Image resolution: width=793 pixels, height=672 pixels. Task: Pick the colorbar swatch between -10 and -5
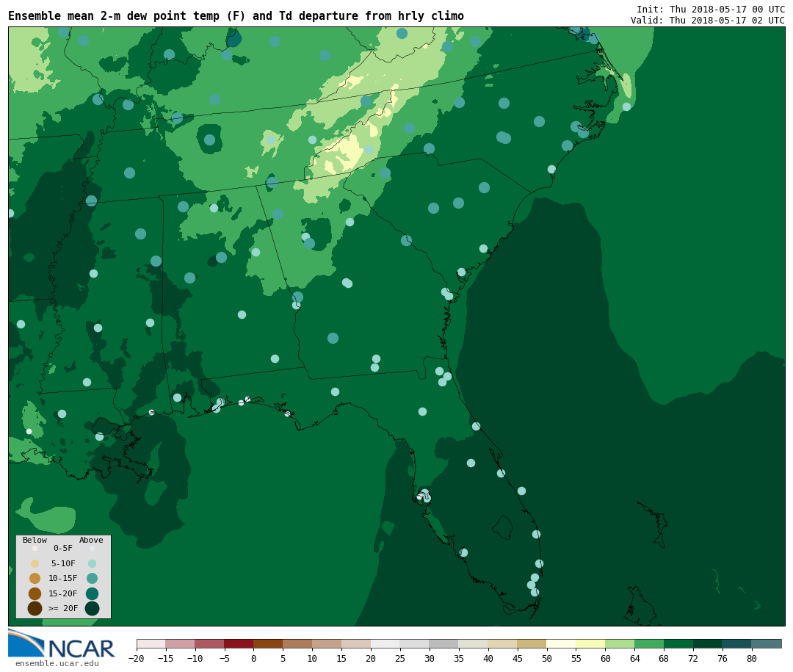(x=209, y=643)
